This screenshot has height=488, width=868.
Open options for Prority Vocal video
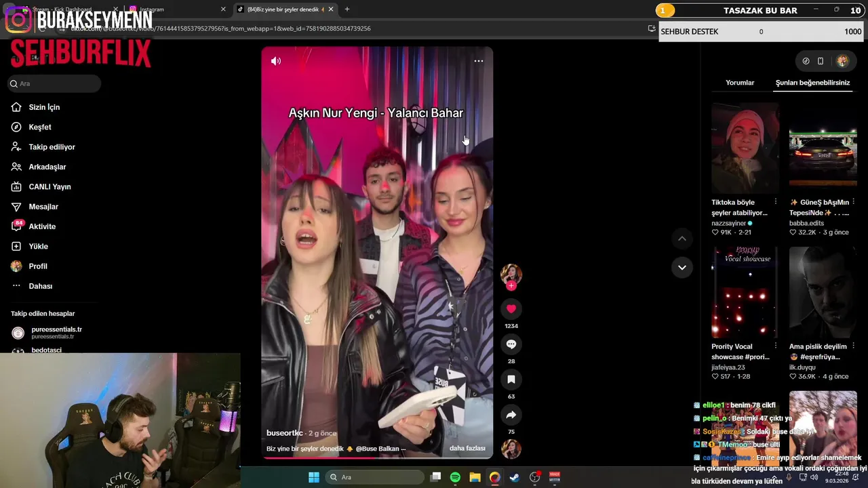tap(776, 346)
